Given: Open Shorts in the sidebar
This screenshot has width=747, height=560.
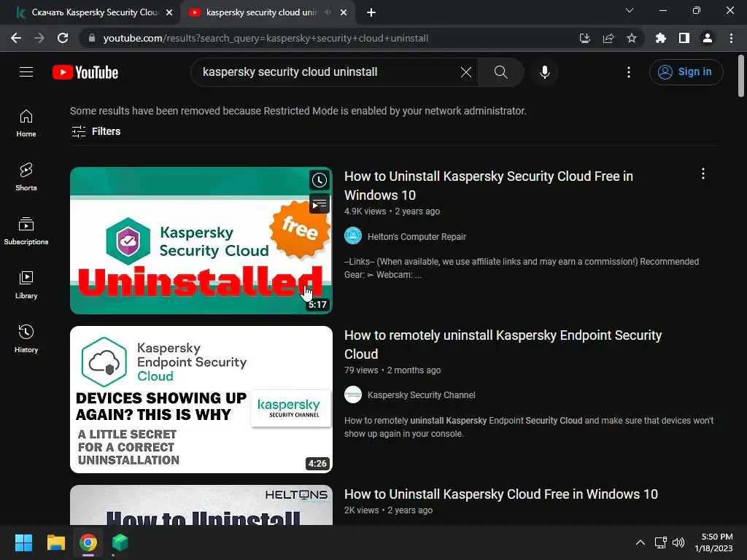Looking at the screenshot, I should pyautogui.click(x=26, y=176).
